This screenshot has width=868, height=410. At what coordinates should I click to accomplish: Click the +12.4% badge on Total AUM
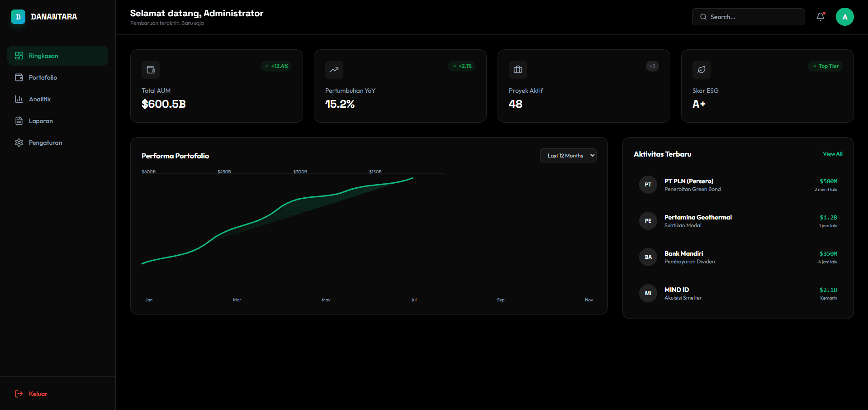pos(276,66)
